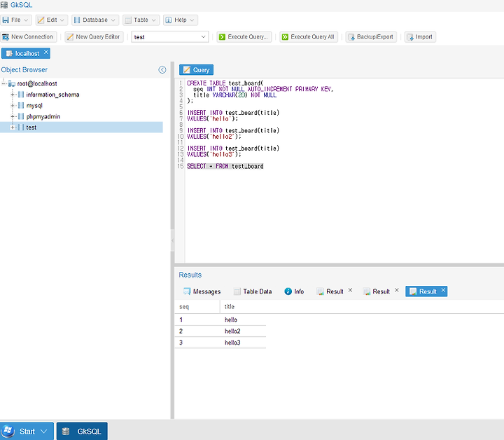
Task: Collapse the Object Browser panel arrow
Action: [162, 70]
